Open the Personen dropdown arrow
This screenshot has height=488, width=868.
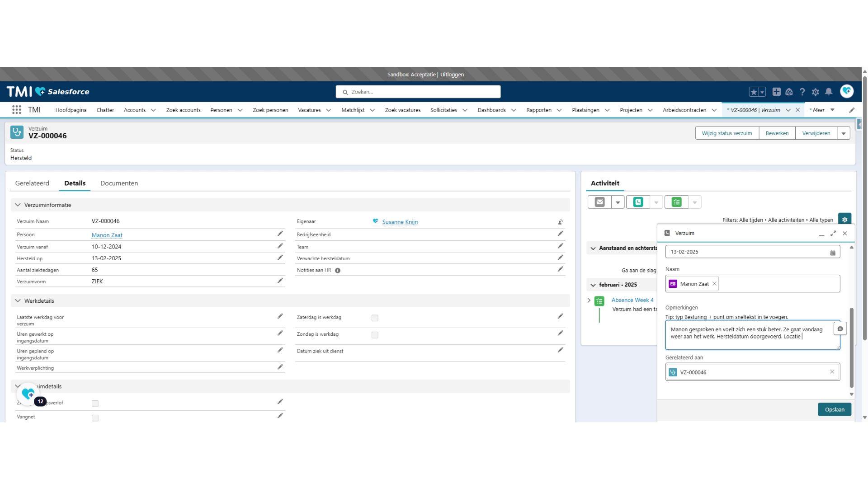[240, 110]
